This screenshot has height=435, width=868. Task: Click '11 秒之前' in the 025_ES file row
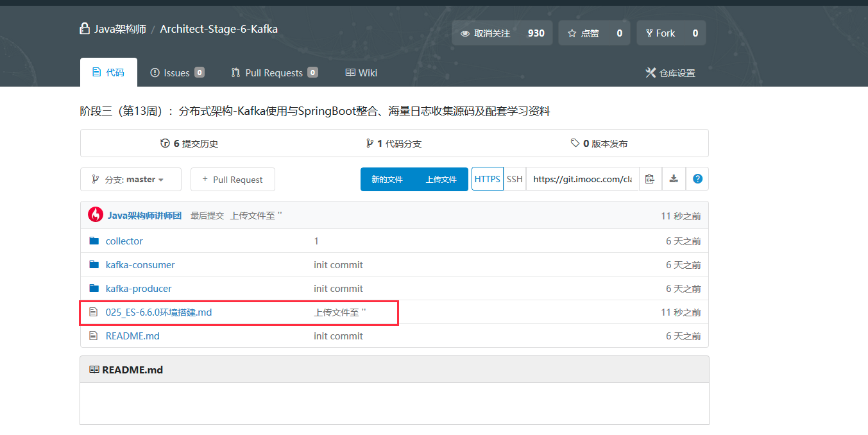pyautogui.click(x=681, y=312)
